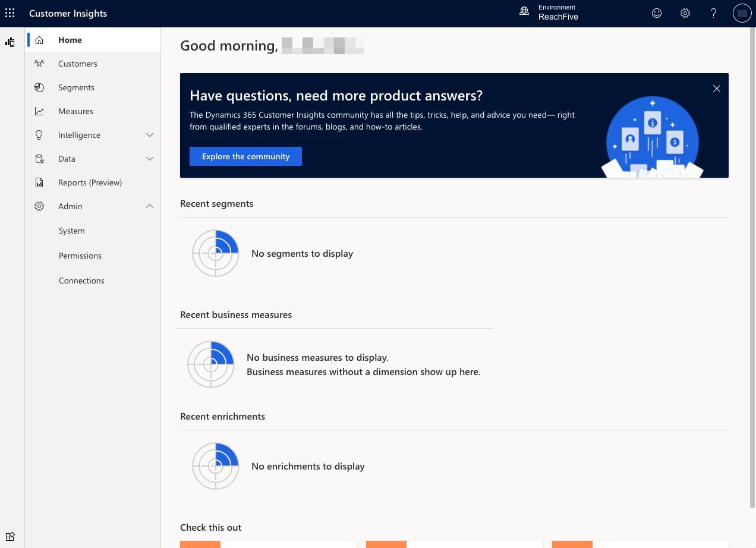Click the Intelligence lightbulb icon
756x548 pixels.
pos(39,135)
